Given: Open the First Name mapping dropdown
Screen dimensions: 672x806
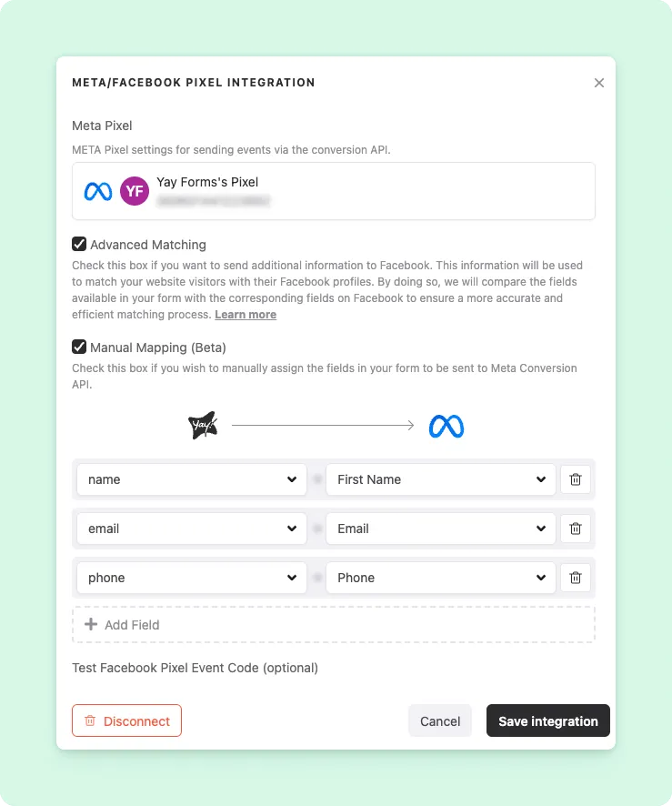Looking at the screenshot, I should [x=440, y=479].
